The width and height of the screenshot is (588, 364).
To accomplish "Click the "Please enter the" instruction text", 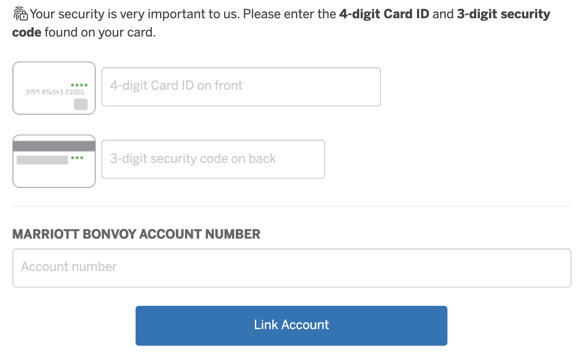I will 289,14.
